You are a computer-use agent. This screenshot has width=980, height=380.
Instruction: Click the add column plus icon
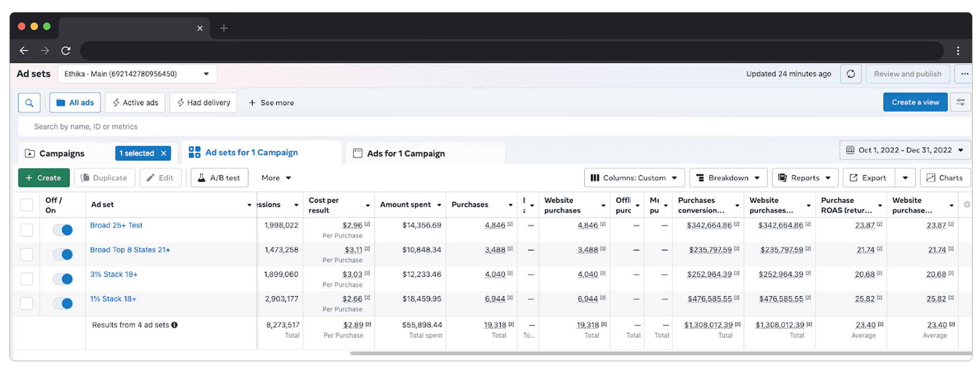tap(967, 205)
